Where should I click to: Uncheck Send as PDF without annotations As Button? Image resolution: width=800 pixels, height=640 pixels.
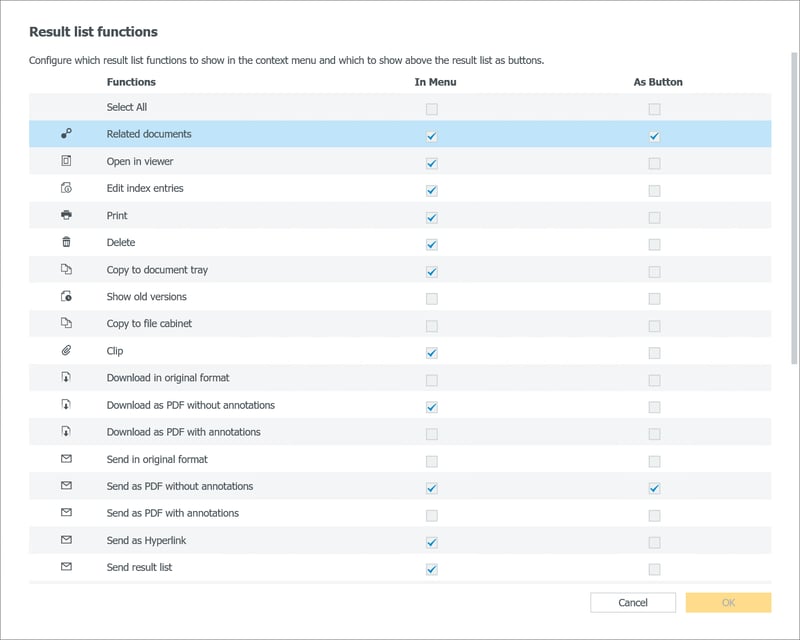coord(654,488)
